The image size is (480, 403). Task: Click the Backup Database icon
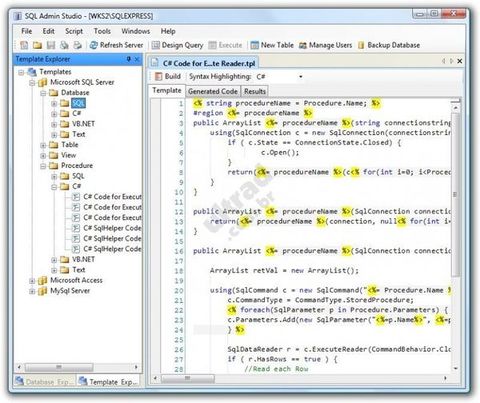click(361, 45)
